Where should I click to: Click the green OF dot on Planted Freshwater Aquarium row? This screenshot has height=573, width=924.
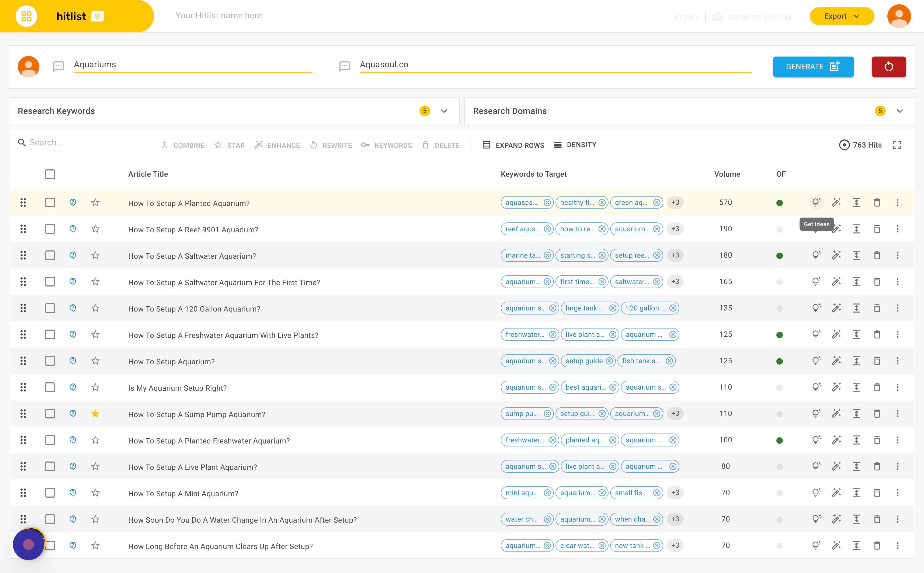pyautogui.click(x=780, y=440)
